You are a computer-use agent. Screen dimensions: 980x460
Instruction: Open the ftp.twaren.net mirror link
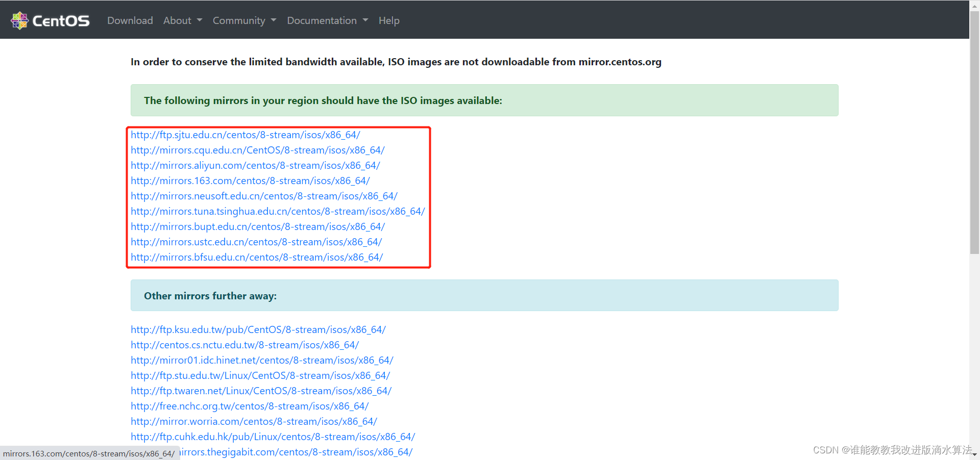click(261, 391)
